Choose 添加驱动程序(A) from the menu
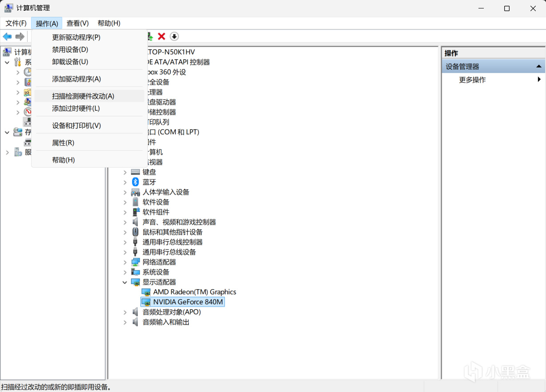This screenshot has width=546, height=392. [89, 79]
